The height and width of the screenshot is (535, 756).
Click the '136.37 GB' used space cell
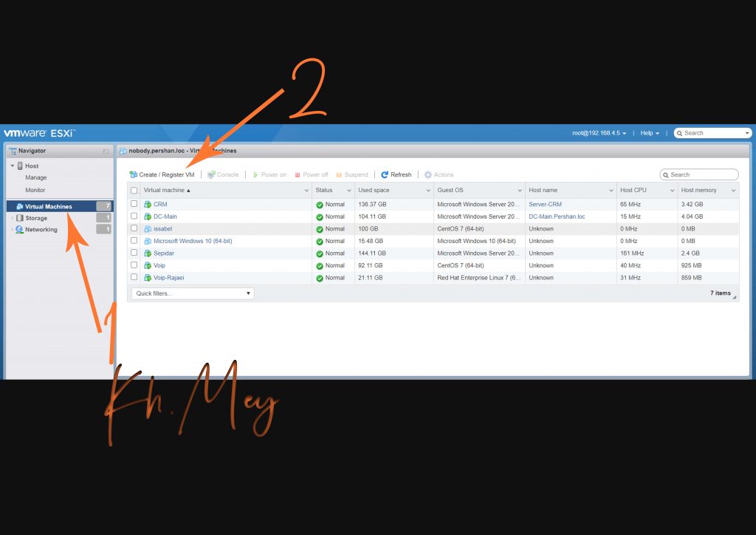point(372,205)
